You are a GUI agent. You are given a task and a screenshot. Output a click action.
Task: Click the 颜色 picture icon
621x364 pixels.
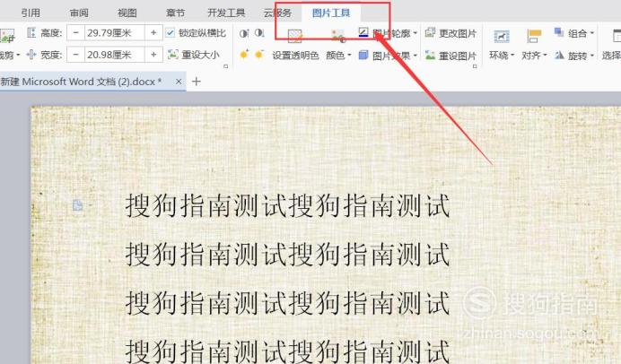coord(338,36)
